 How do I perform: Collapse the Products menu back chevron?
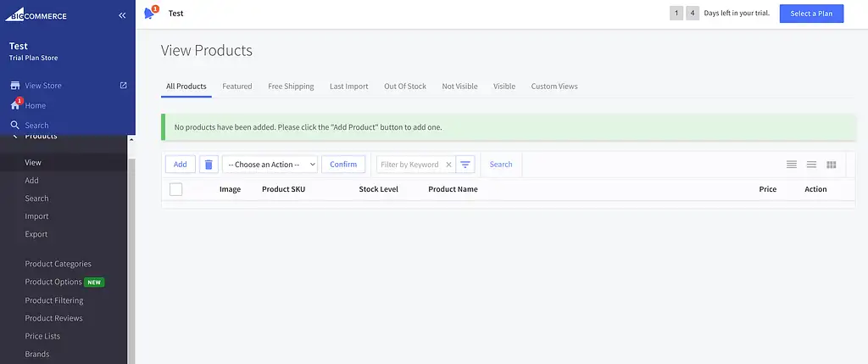pos(14,137)
